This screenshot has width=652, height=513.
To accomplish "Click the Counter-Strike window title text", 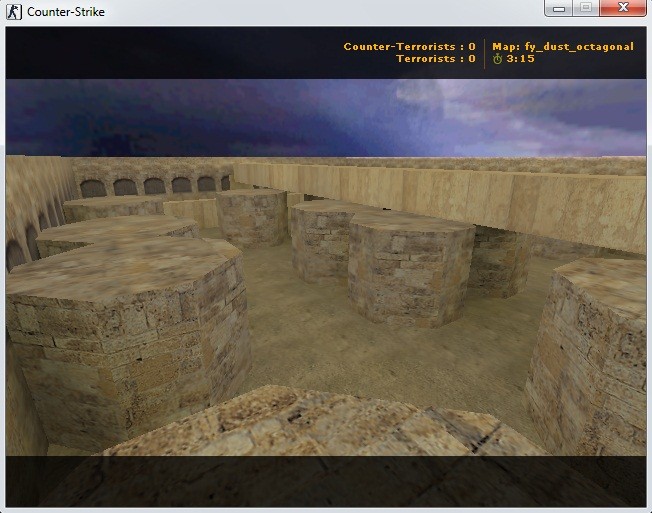I will pos(66,12).
